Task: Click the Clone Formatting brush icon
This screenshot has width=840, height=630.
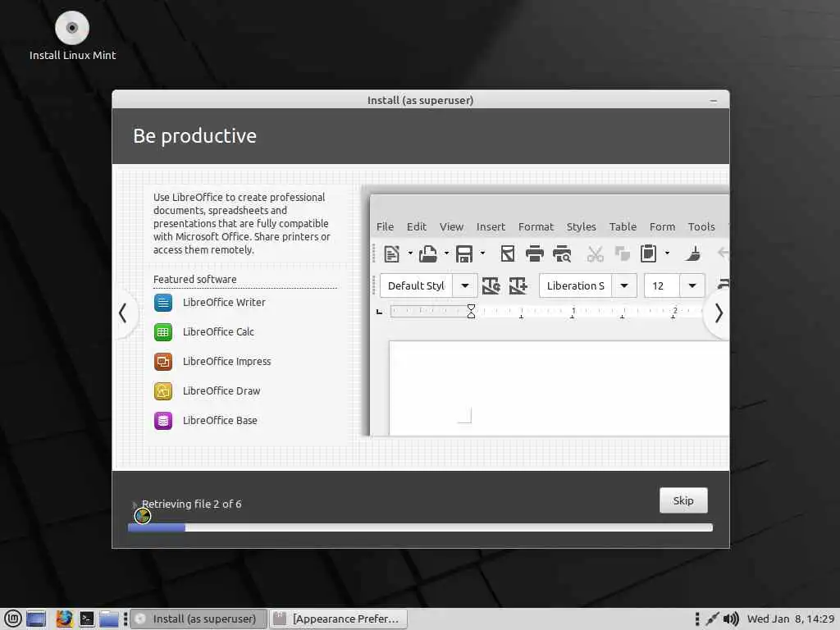Action: (692, 253)
